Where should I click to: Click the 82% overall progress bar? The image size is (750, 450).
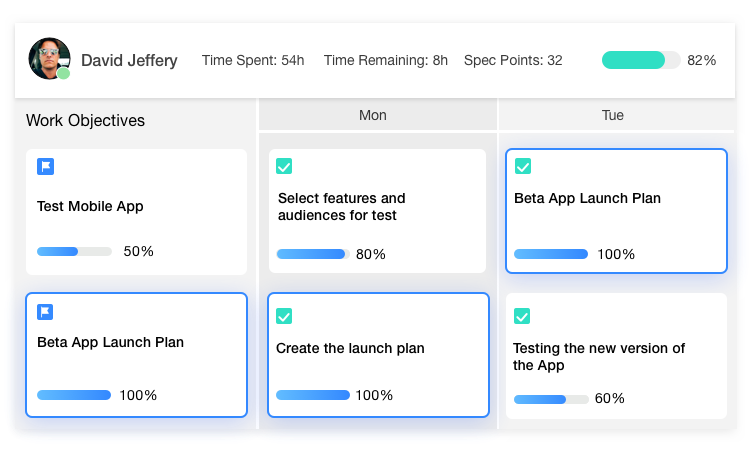pos(641,60)
